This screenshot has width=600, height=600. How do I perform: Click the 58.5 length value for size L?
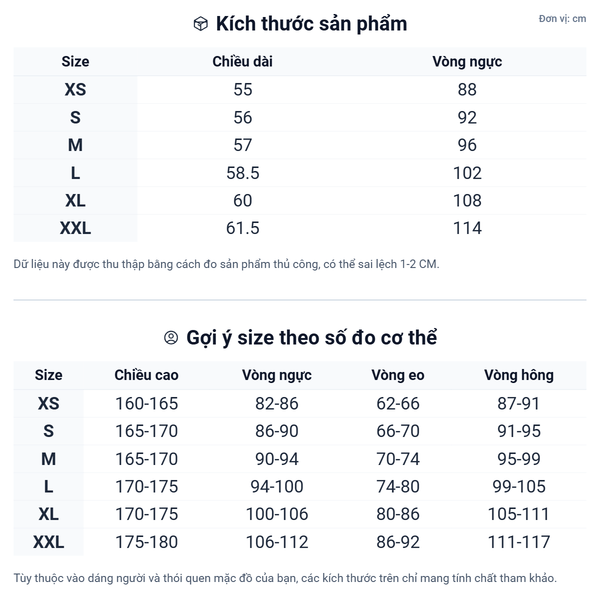243,173
